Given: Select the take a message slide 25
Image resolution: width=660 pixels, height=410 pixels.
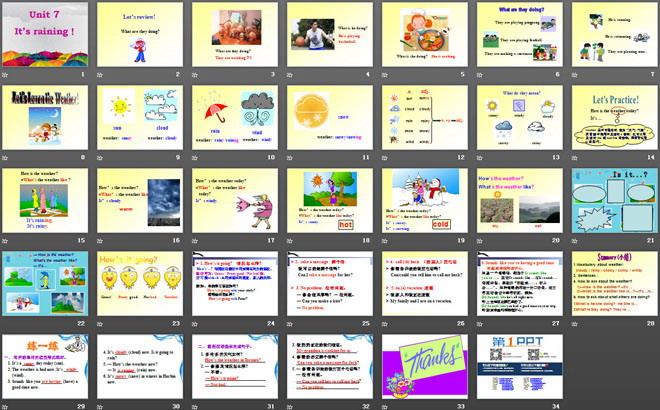Looking at the screenshot, I should [328, 282].
